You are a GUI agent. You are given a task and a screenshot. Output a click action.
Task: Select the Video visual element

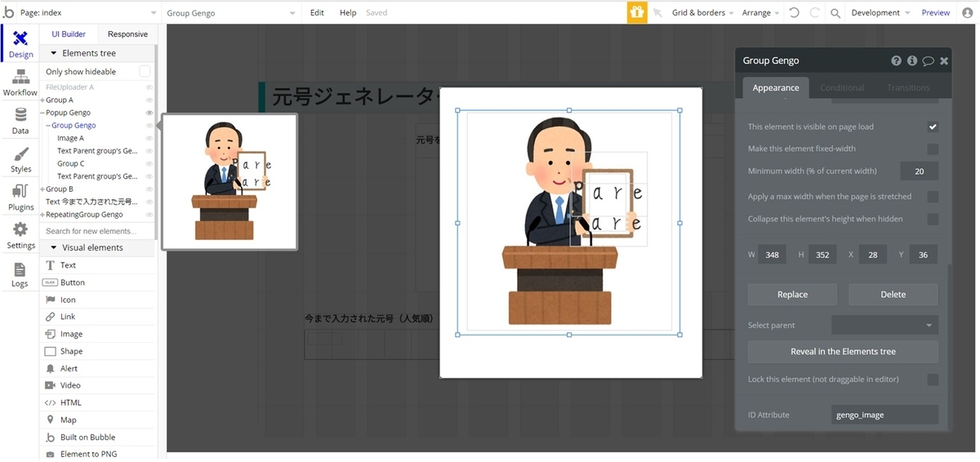coord(97,385)
